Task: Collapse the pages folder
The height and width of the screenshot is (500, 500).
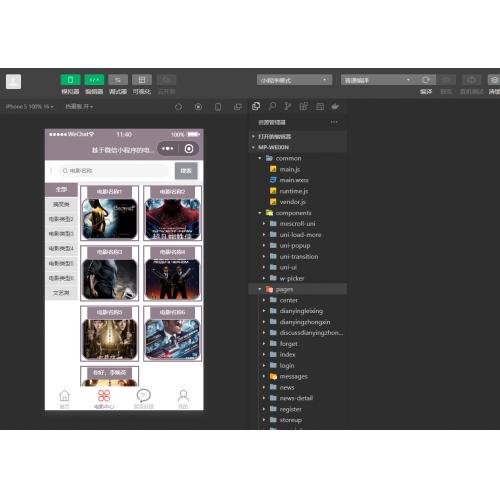Action: [298, 289]
